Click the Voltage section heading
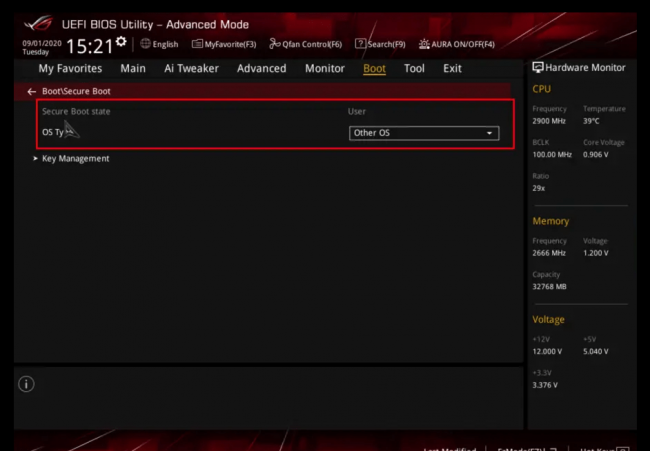 pos(548,320)
